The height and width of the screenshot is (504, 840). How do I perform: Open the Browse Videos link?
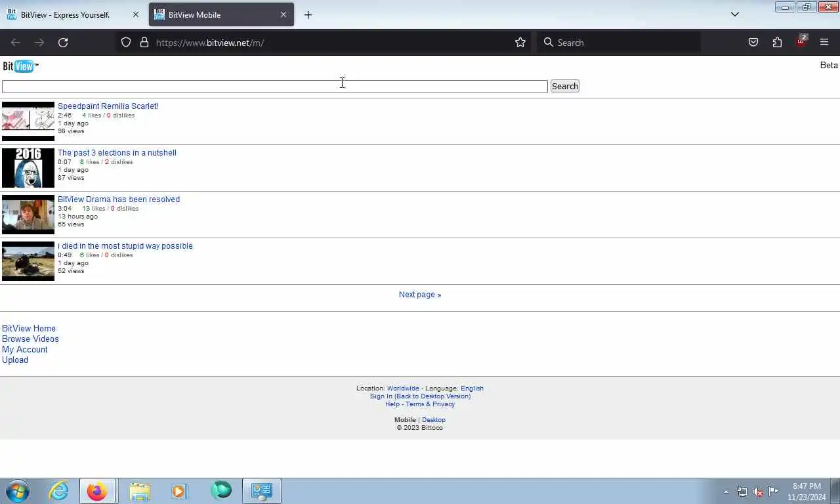point(30,339)
